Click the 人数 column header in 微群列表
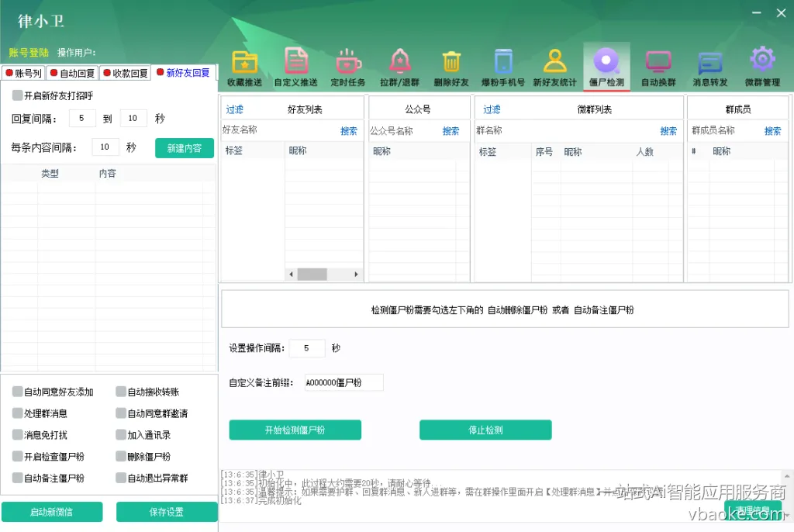794x532 pixels. (644, 151)
